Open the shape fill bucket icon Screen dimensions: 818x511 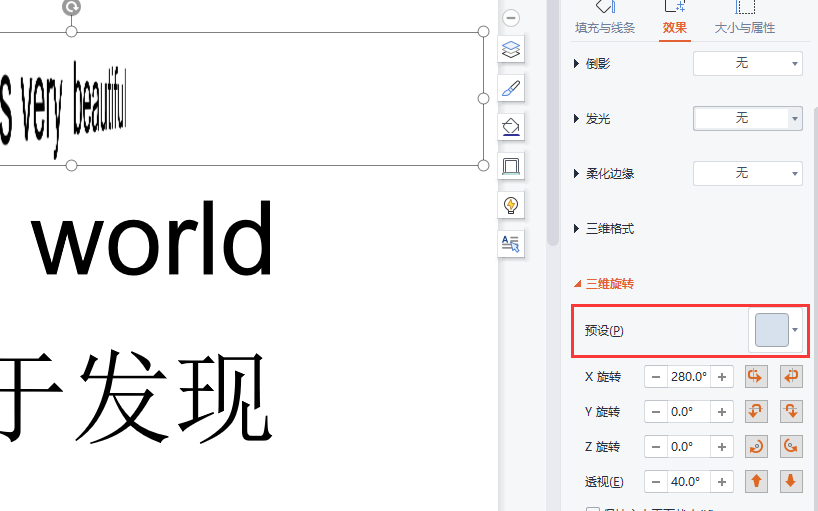(511, 127)
